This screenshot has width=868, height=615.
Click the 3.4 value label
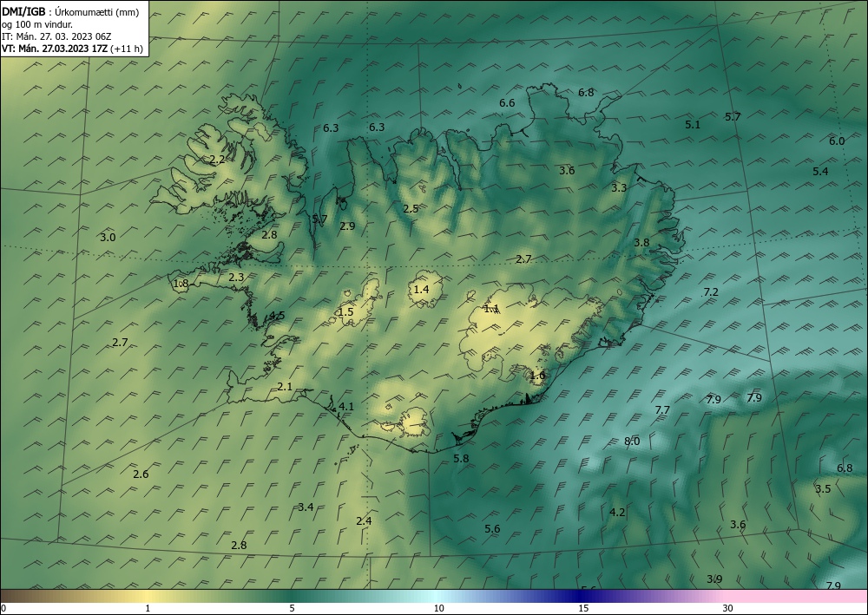306,507
